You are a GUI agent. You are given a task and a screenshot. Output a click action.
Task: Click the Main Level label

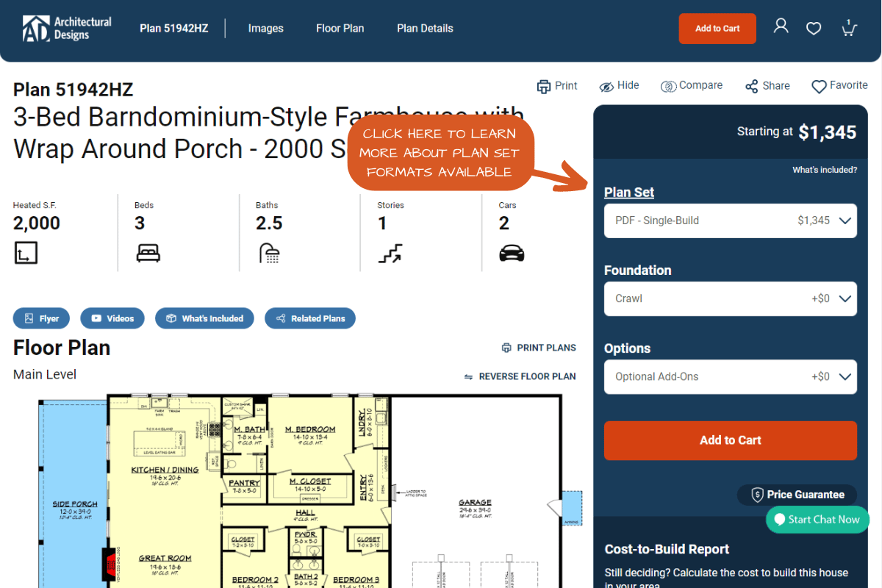pyautogui.click(x=45, y=374)
